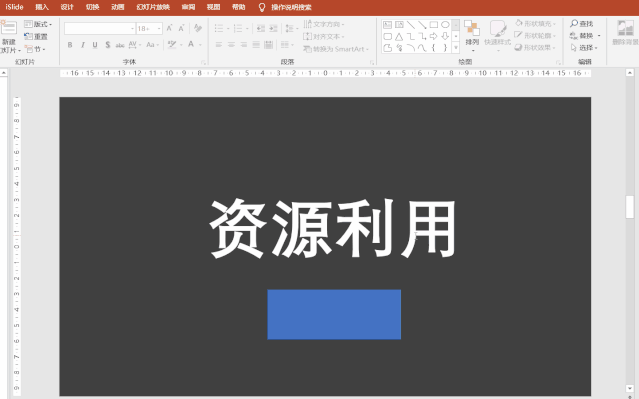The width and height of the screenshot is (639, 399).
Task: Select the right arrow block shape
Action: click(434, 36)
